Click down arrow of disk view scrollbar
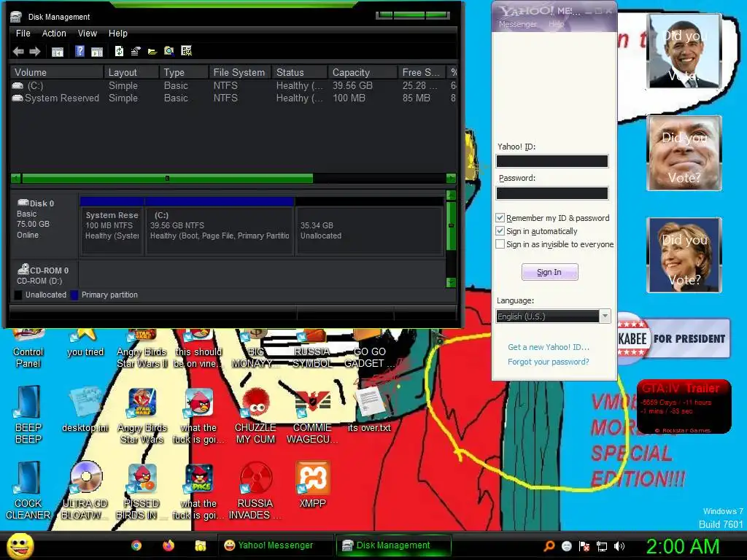 click(451, 282)
